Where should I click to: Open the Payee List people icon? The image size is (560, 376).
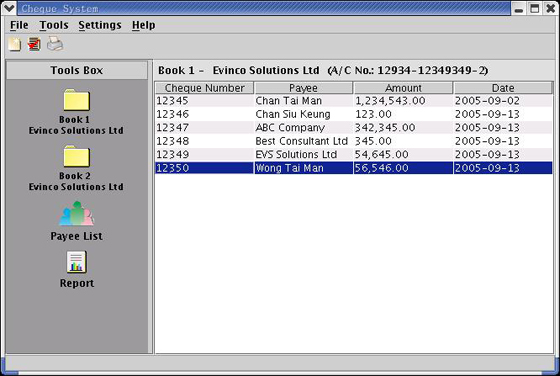pos(76,214)
